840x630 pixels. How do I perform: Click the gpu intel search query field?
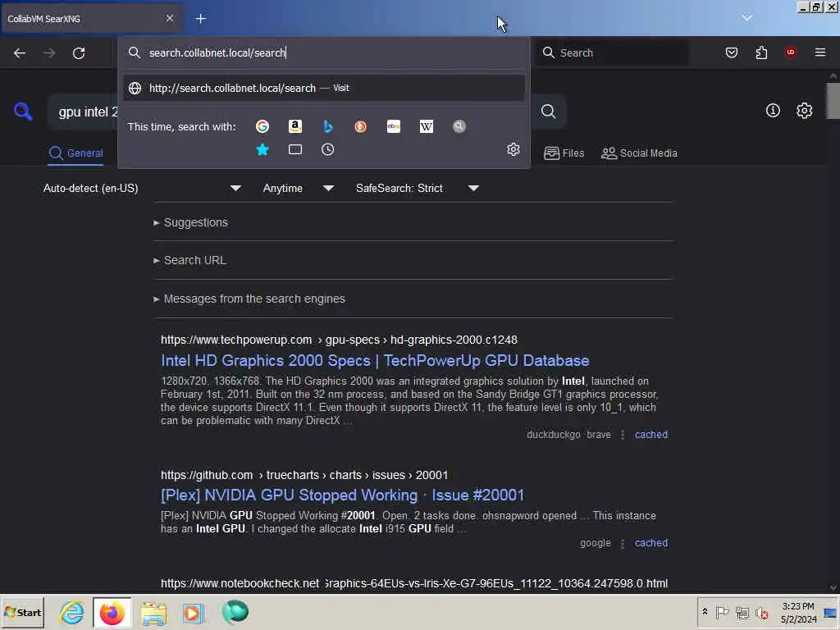click(83, 112)
